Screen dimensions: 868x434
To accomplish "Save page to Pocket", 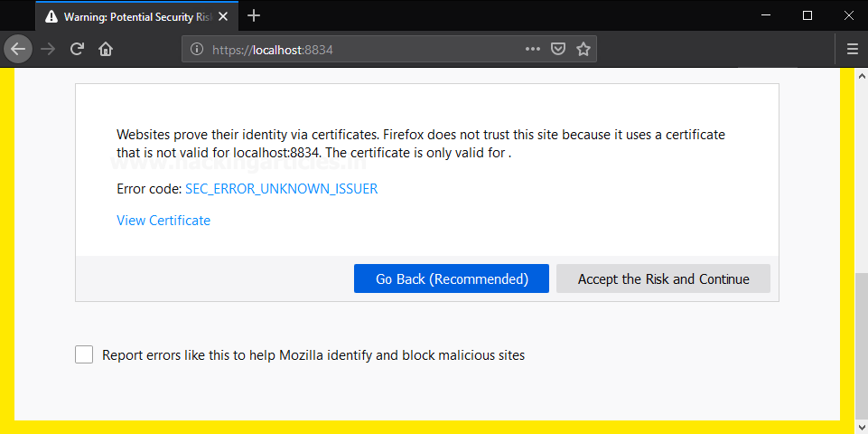I will point(558,50).
